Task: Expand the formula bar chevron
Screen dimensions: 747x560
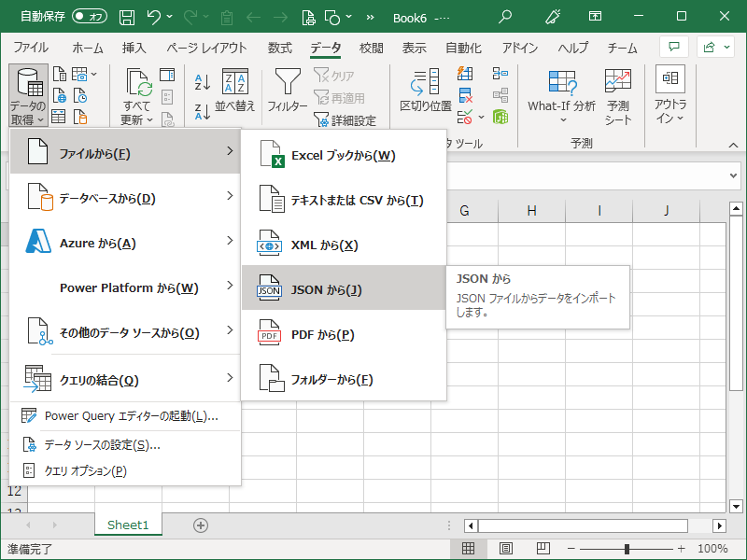Action: point(733,175)
